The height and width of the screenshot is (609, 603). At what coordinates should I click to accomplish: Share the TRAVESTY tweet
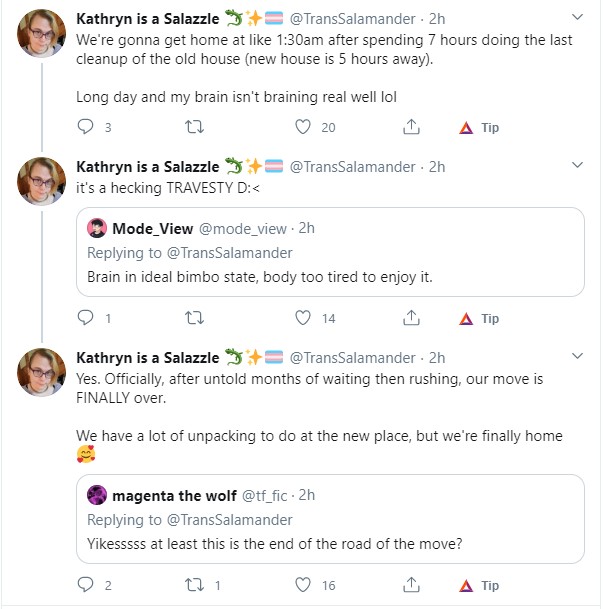(411, 318)
